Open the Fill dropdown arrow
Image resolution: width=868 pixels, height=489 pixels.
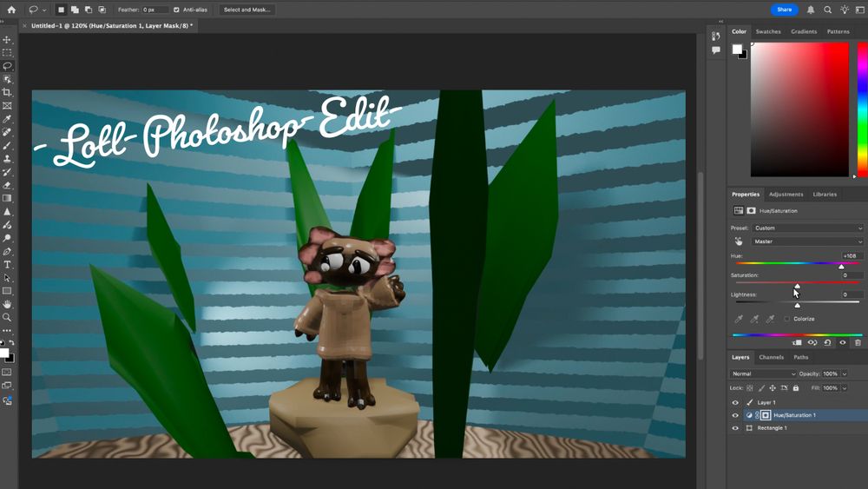tap(845, 388)
